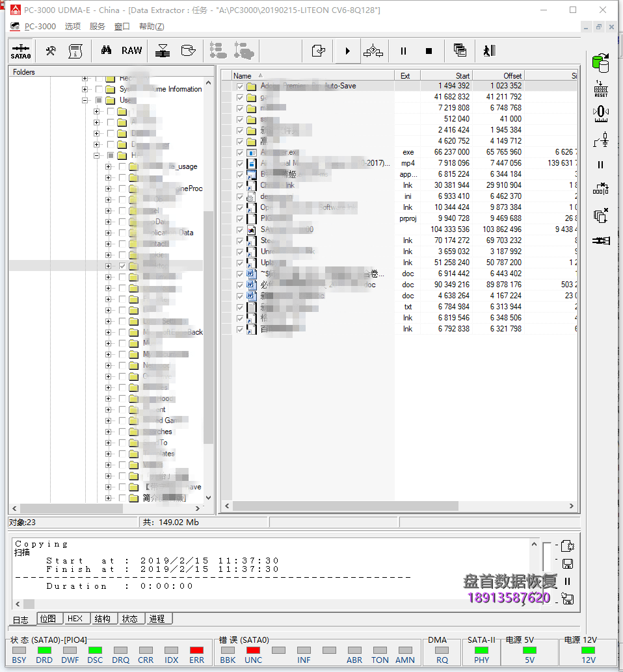Switch to the HEX tab

pyautogui.click(x=75, y=619)
